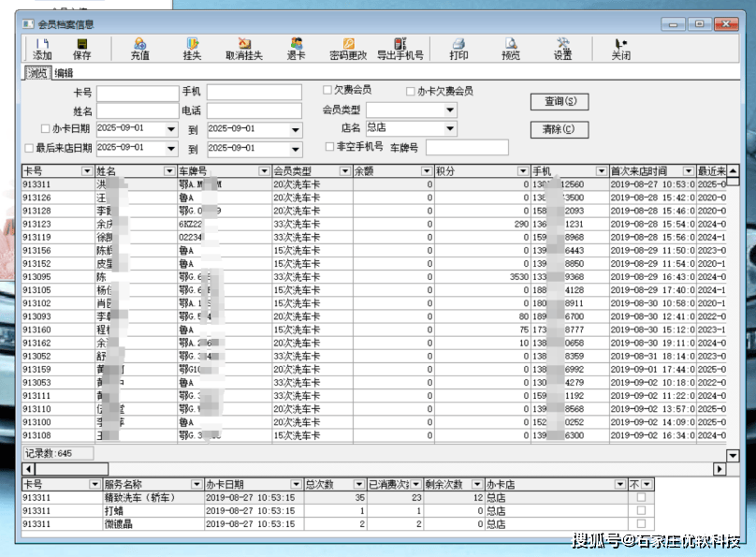Enable the 欠费会员 checkbox

(x=327, y=91)
